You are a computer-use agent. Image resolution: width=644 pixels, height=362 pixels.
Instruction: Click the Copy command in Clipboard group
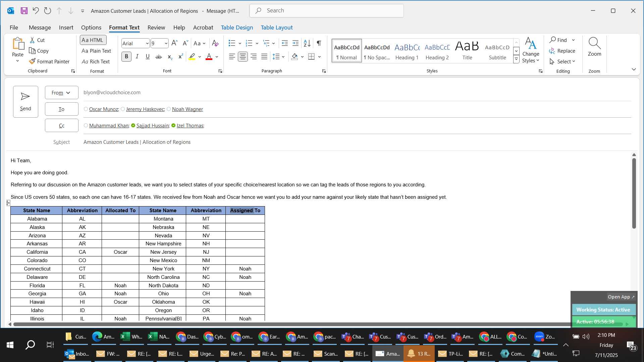pos(39,51)
